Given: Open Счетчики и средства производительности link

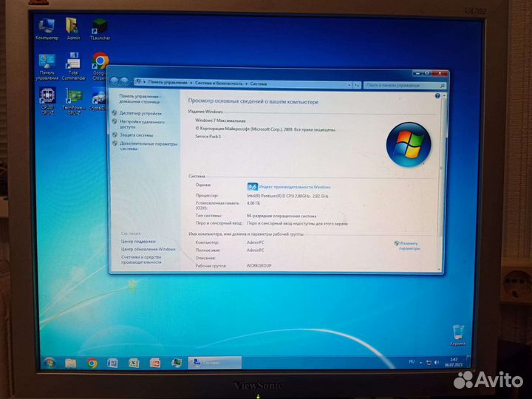Looking at the screenshot, I should tap(141, 259).
